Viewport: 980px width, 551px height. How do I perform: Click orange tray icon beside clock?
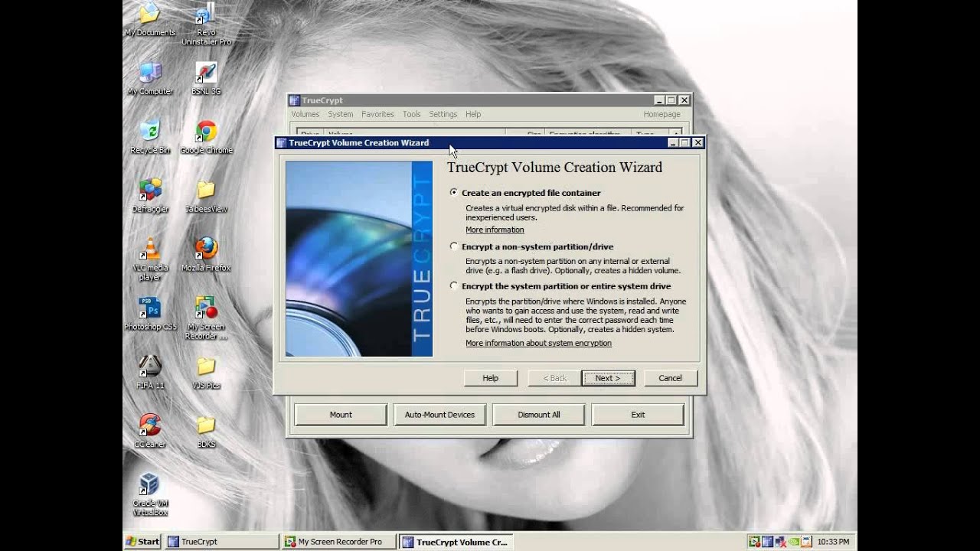pyautogui.click(x=806, y=542)
